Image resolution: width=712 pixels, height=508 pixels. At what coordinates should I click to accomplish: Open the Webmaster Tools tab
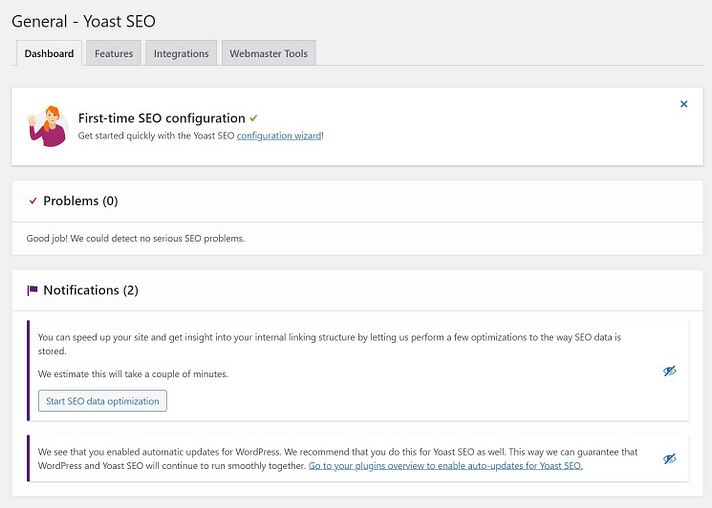[x=268, y=54]
